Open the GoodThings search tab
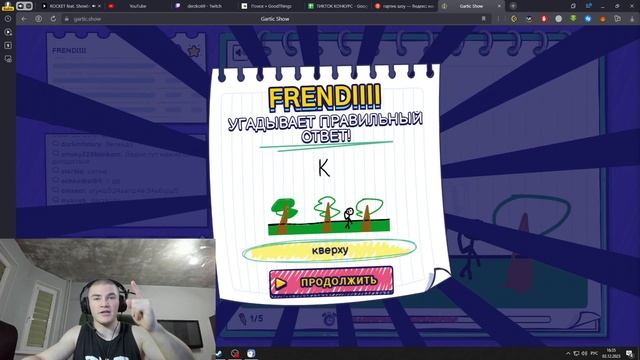The height and width of the screenshot is (360, 640). pos(271,6)
